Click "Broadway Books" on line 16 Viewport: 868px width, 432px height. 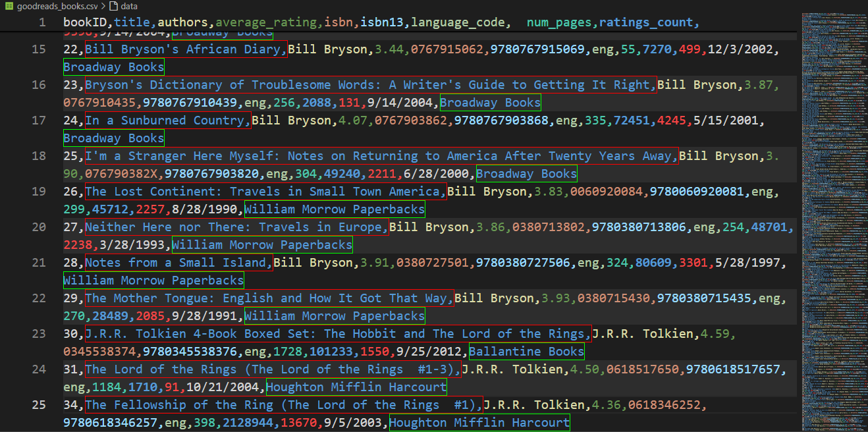coord(491,103)
